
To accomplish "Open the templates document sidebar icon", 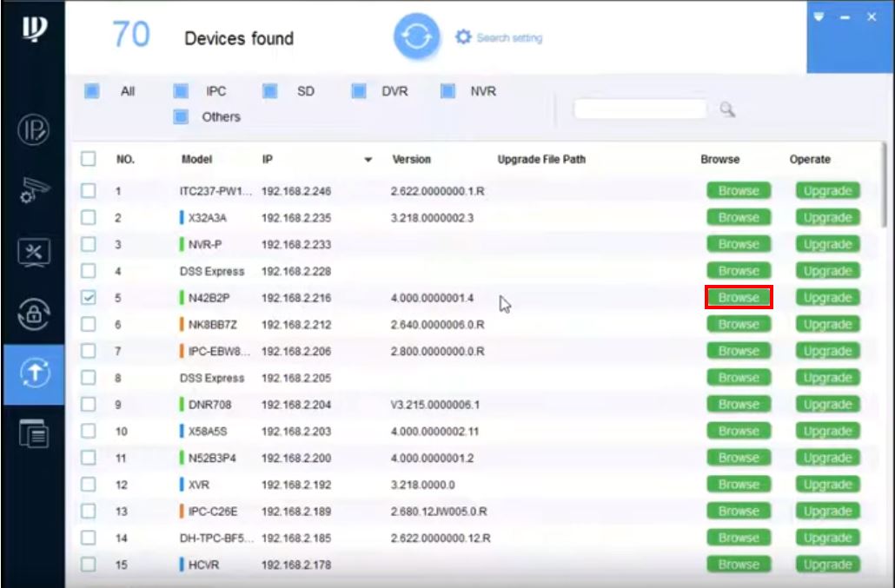I will pos(34,433).
